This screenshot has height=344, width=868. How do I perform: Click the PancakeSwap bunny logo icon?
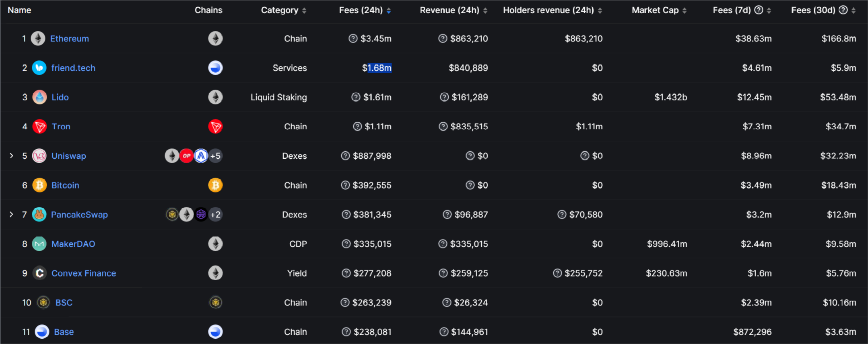(39, 215)
